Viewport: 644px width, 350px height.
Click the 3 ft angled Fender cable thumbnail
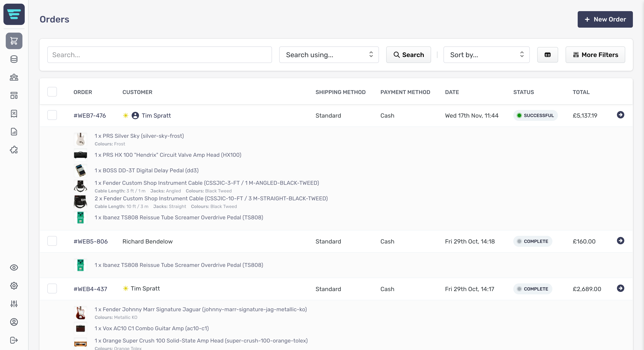(80, 186)
